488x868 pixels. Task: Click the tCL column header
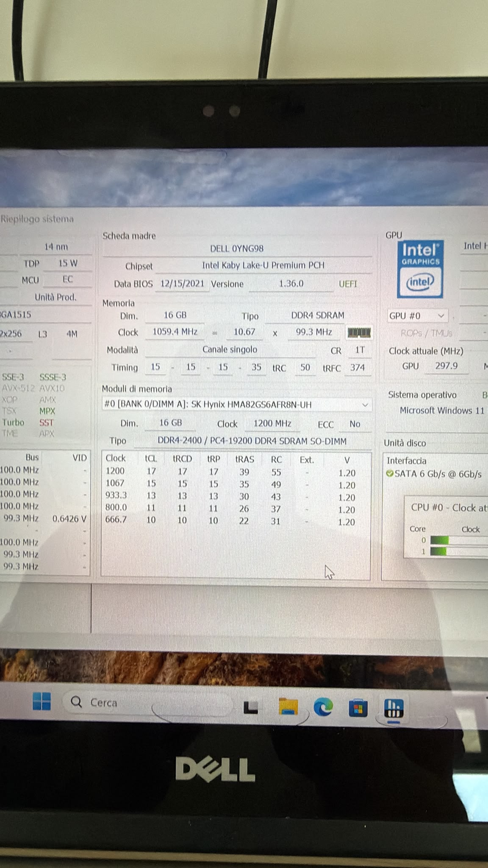point(151,459)
